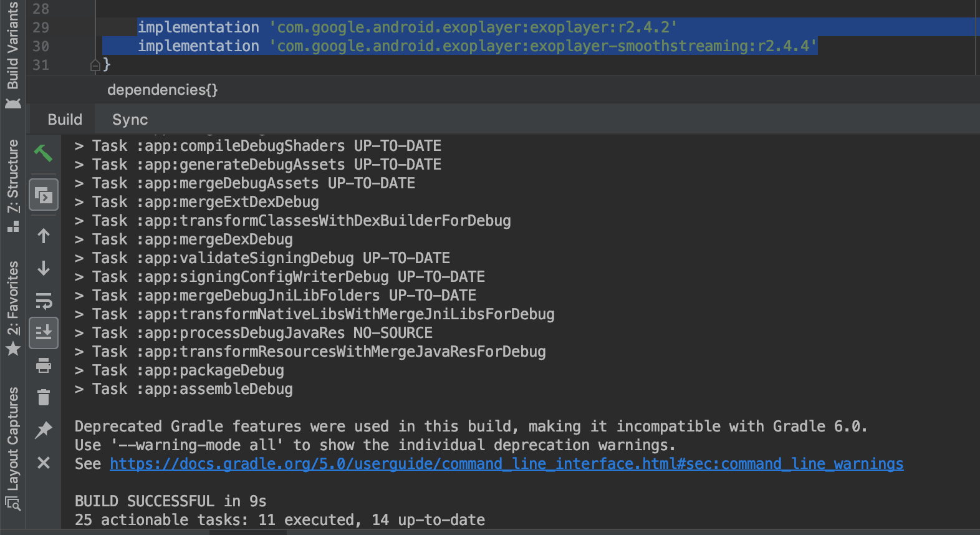Click the up arrow in build toolbar

pyautogui.click(x=44, y=236)
